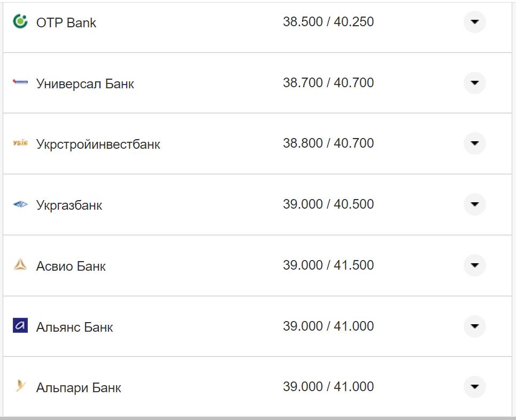The image size is (516, 420).
Task: Click the Укрстройинвестбанк logo icon
Action: [20, 143]
